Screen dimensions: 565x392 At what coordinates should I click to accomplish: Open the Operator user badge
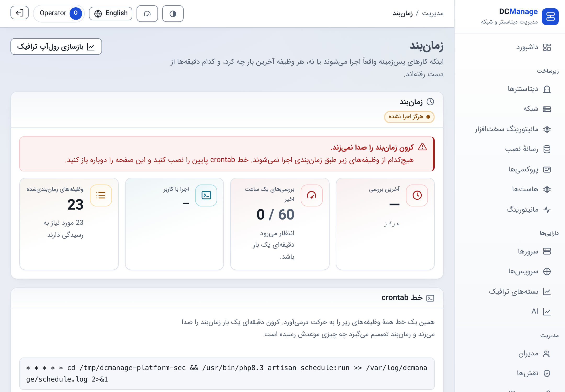coord(59,13)
